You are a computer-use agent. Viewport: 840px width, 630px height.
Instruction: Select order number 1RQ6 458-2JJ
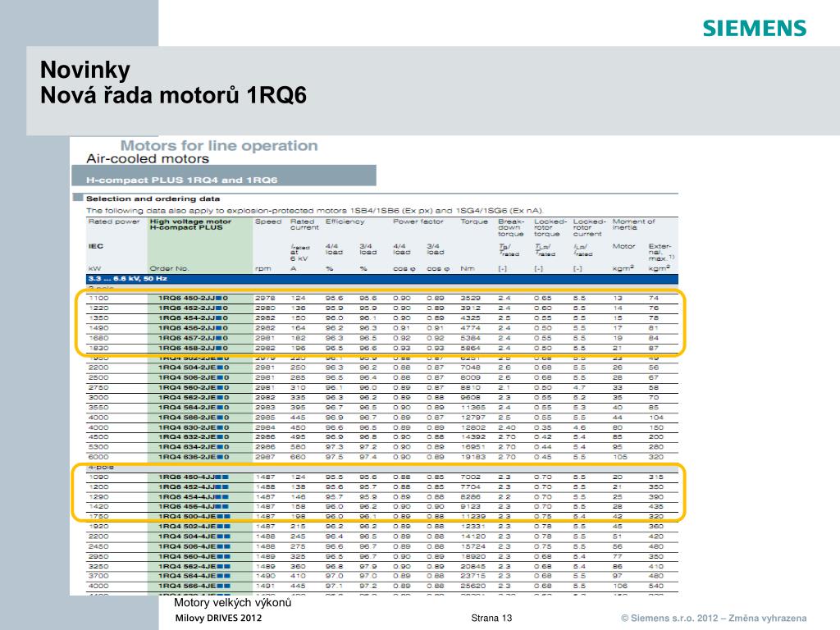click(193, 348)
